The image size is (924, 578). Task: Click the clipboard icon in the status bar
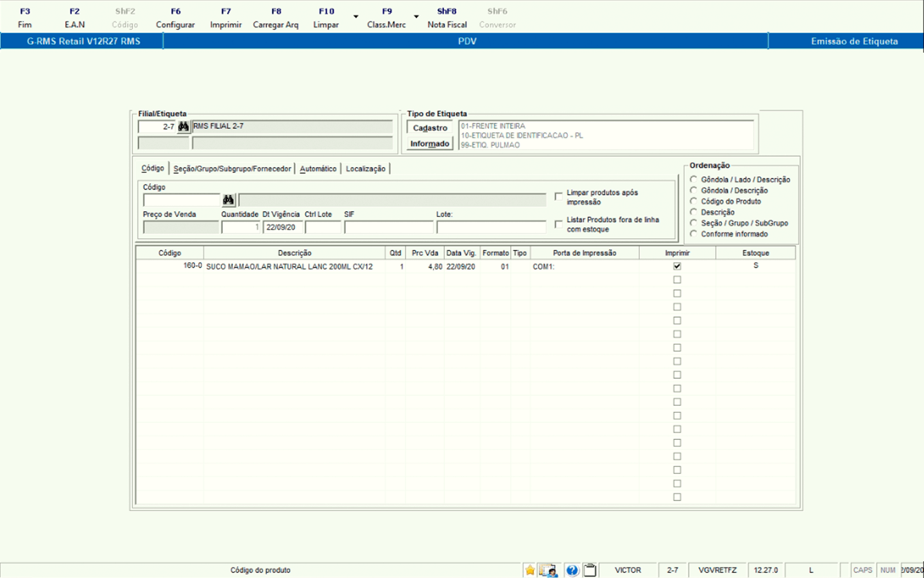click(590, 570)
